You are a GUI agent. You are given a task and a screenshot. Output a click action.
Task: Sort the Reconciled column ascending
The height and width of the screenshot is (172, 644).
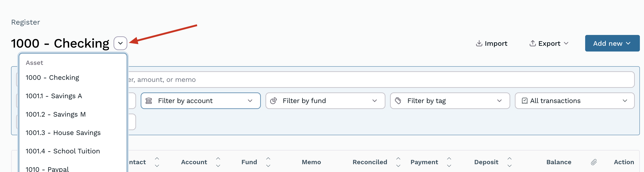point(398,159)
